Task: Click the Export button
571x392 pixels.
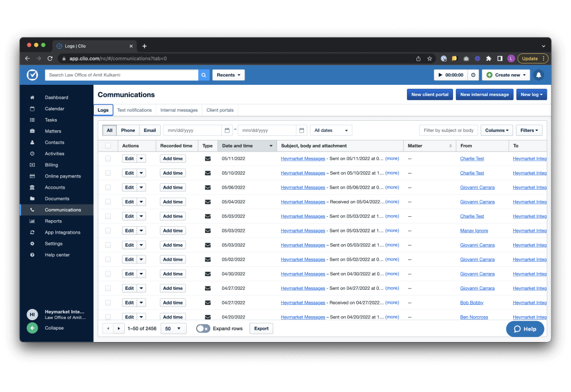Action: (x=261, y=329)
